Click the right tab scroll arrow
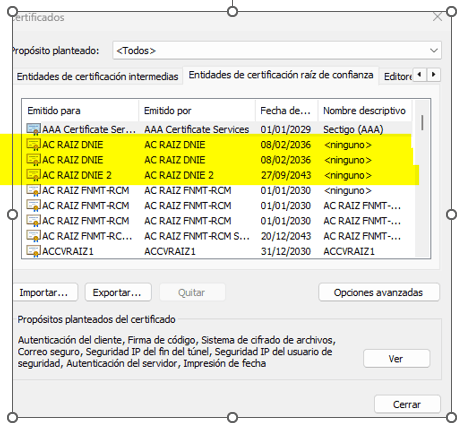This screenshot has width=461, height=426. [x=433, y=74]
